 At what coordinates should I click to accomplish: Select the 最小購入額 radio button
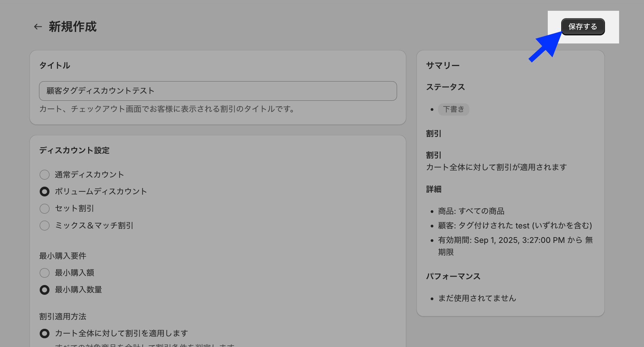click(x=44, y=273)
